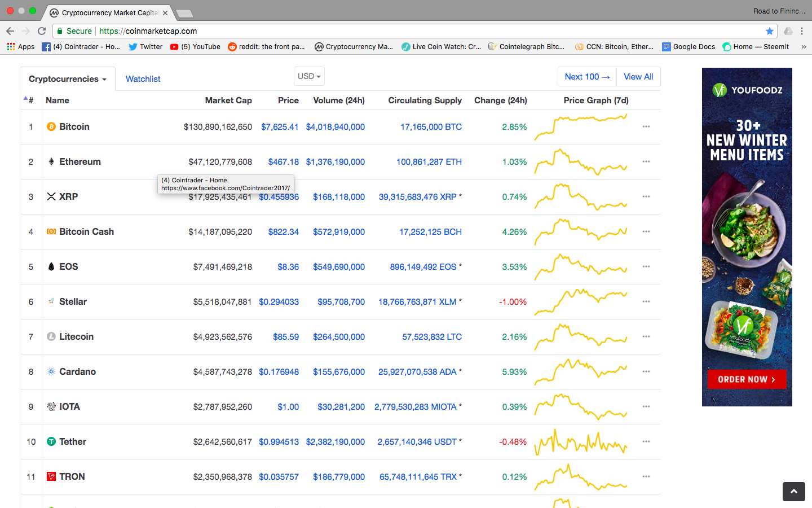This screenshot has width=812, height=508.
Task: Click the Bitcoin 7d price graph
Action: point(581,126)
